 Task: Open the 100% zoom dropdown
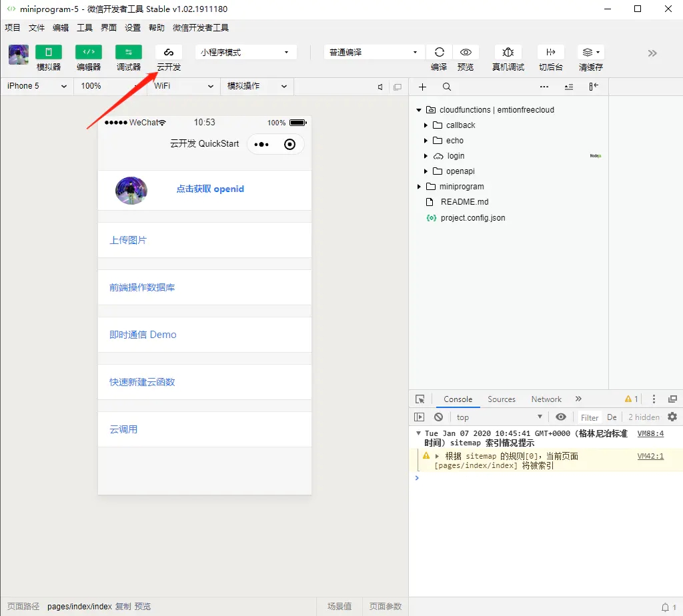pyautogui.click(x=111, y=86)
